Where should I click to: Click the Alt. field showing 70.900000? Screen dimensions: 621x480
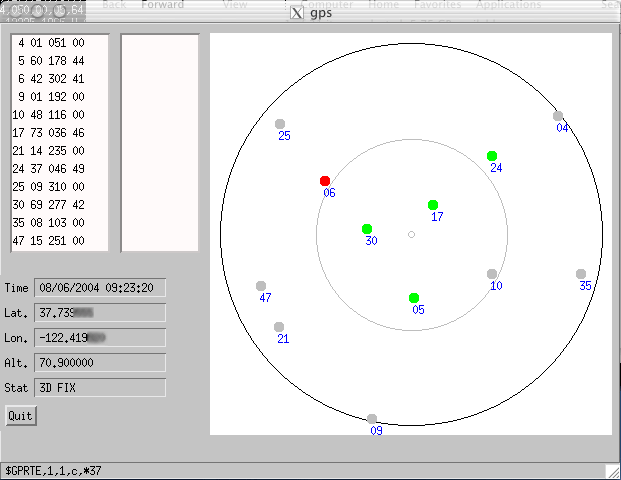coord(100,362)
